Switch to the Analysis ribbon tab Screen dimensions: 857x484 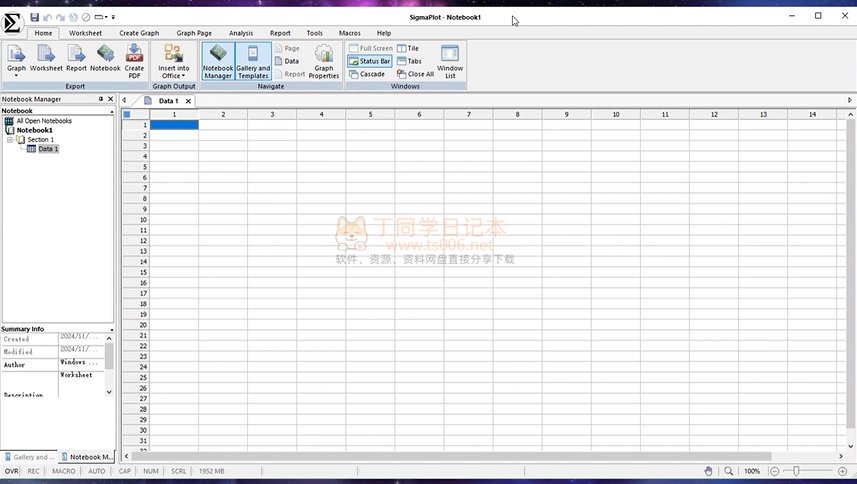click(241, 33)
